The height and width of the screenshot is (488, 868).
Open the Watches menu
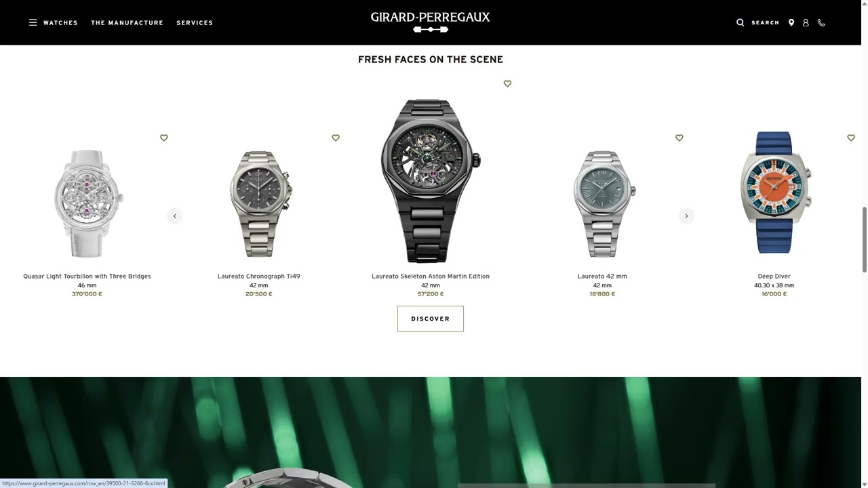point(60,22)
